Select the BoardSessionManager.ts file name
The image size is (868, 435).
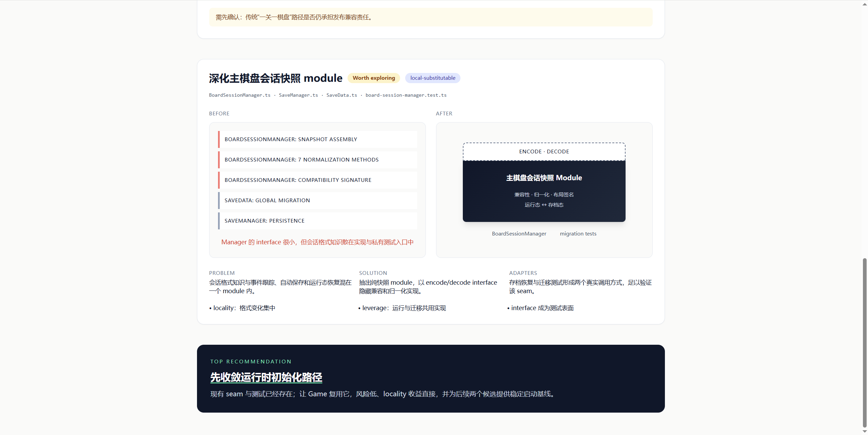(x=240, y=95)
